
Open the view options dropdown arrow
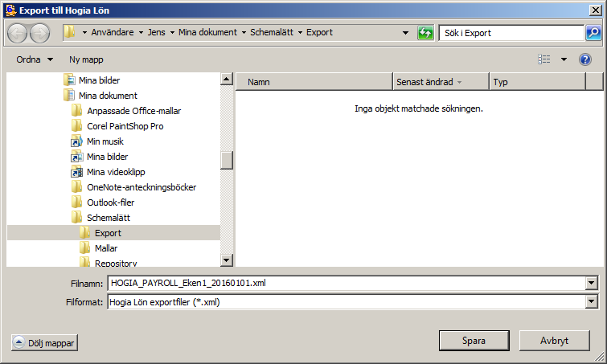pos(564,59)
